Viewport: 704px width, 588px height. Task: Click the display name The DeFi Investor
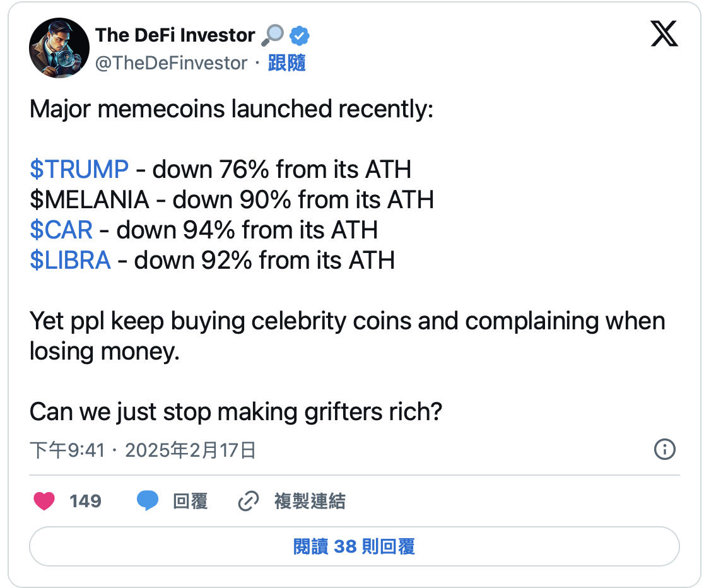175,35
